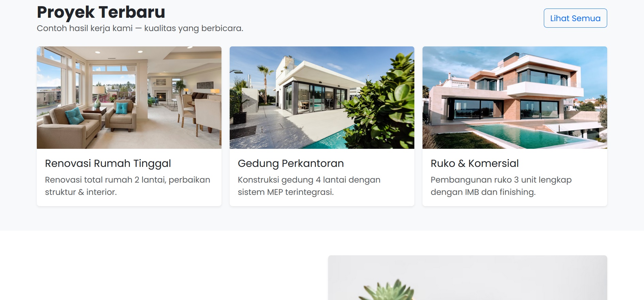Click the Contoh hasil kerja kami subtitle
The height and width of the screenshot is (300, 644).
click(140, 28)
